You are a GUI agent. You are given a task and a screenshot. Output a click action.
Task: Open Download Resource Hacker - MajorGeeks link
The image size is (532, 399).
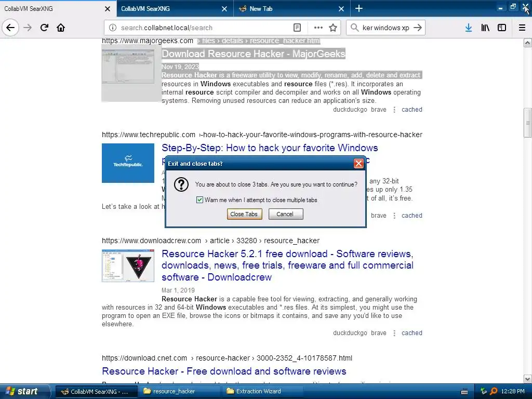(x=254, y=54)
